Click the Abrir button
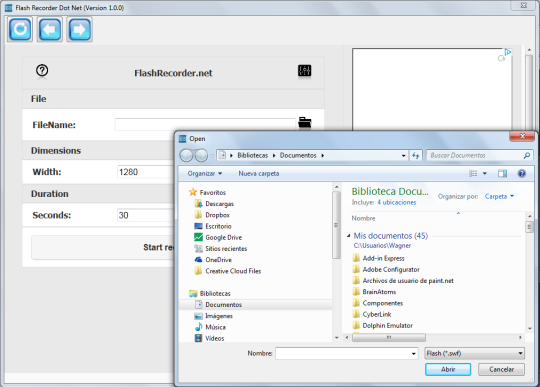 pos(448,369)
